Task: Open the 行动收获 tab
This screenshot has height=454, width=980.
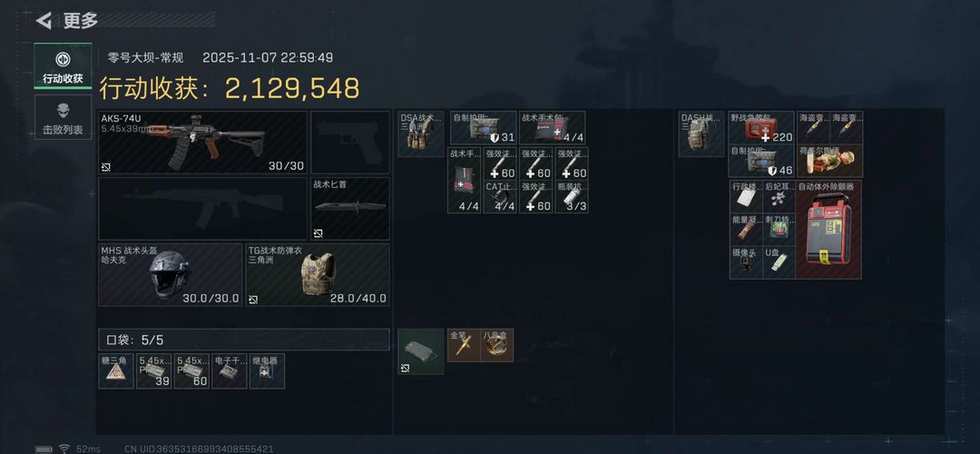Action: pyautogui.click(x=63, y=66)
